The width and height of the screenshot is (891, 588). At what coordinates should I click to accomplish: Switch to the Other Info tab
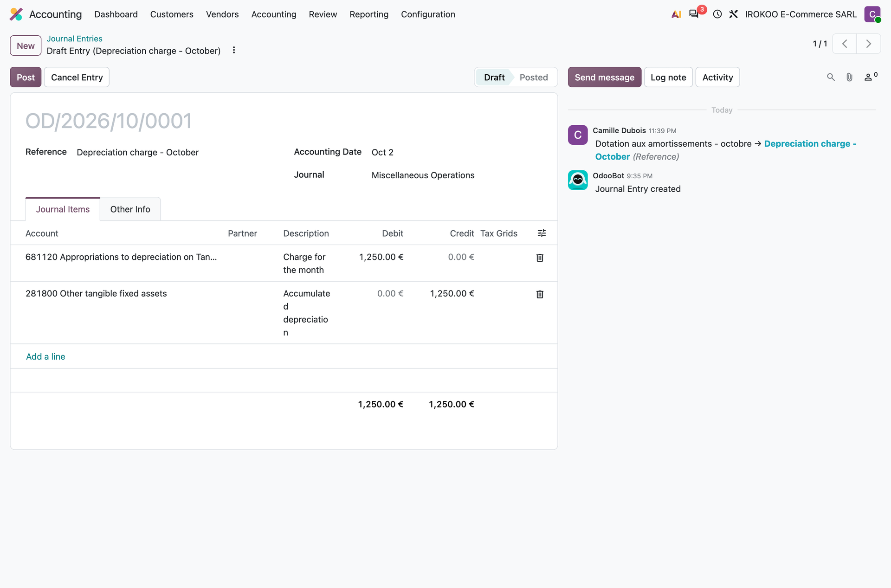130,209
